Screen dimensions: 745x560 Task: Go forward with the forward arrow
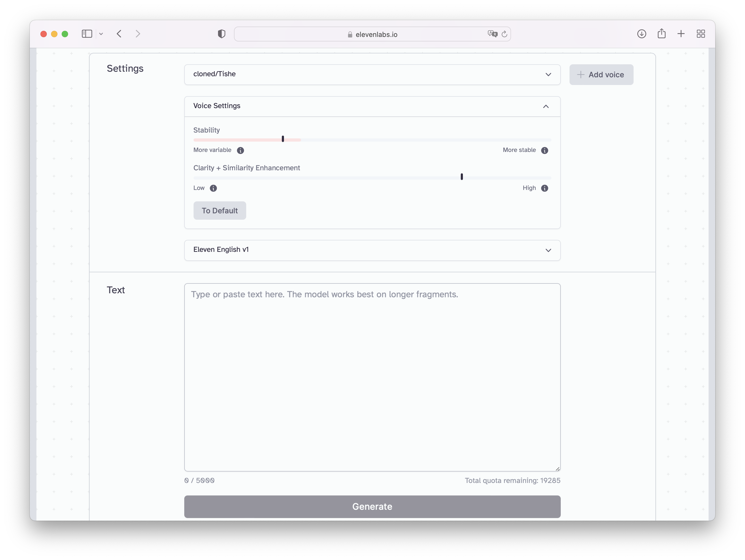138,34
